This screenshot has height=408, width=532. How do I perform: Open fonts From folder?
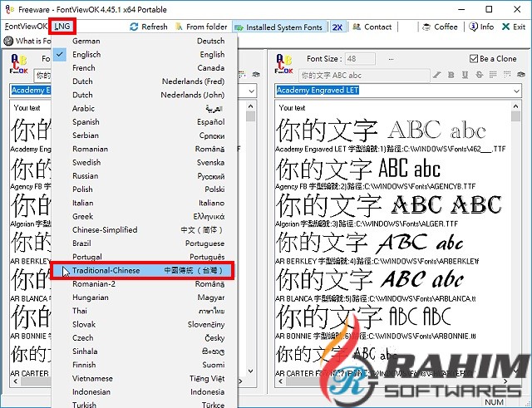(x=201, y=27)
